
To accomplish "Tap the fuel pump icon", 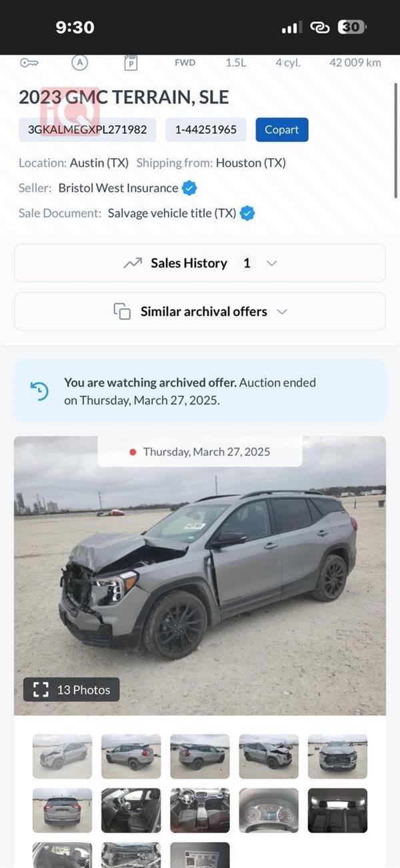I will [x=131, y=63].
